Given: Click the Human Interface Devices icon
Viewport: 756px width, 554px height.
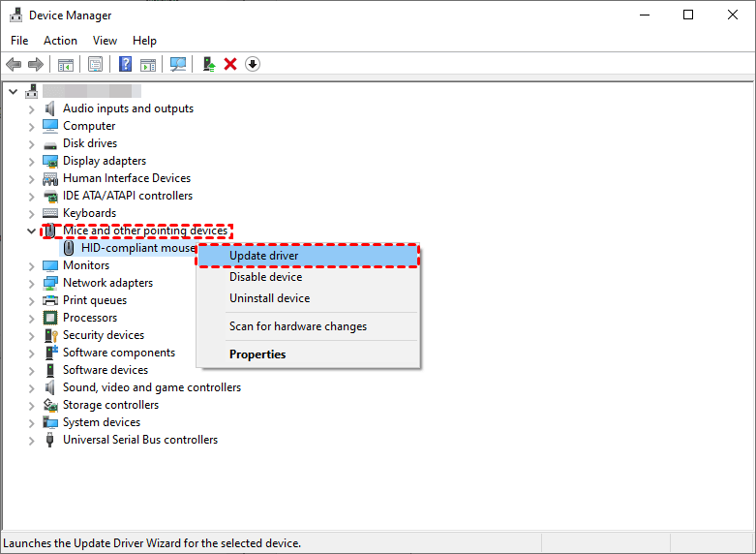Looking at the screenshot, I should click(x=50, y=178).
